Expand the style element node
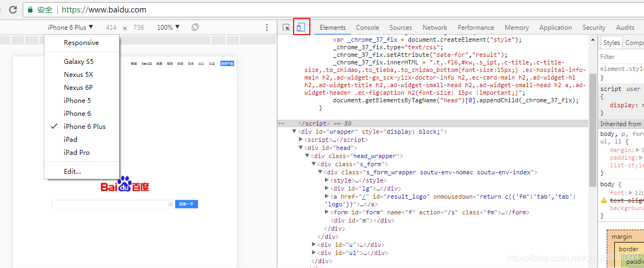Screen dimensions: 644x268 point(327,180)
